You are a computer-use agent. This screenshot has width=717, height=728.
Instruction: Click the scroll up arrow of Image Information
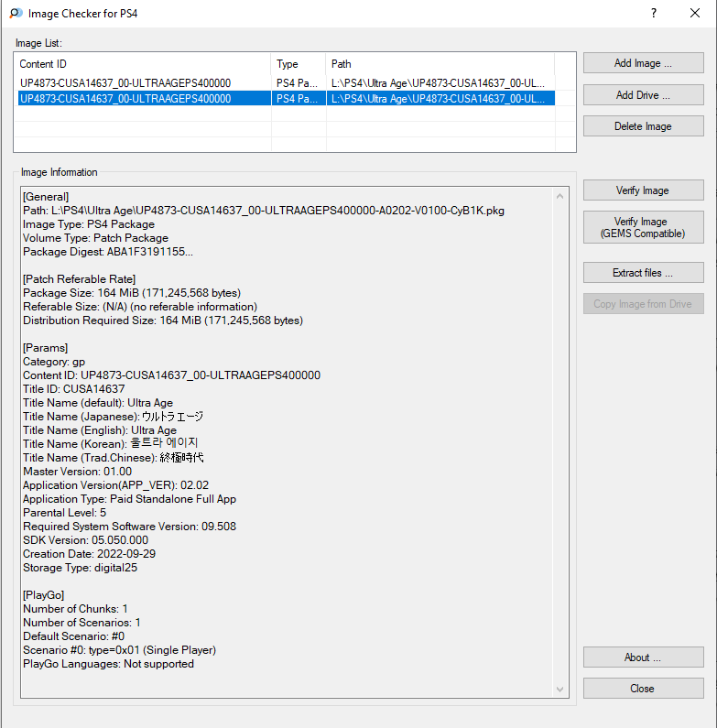click(x=560, y=196)
